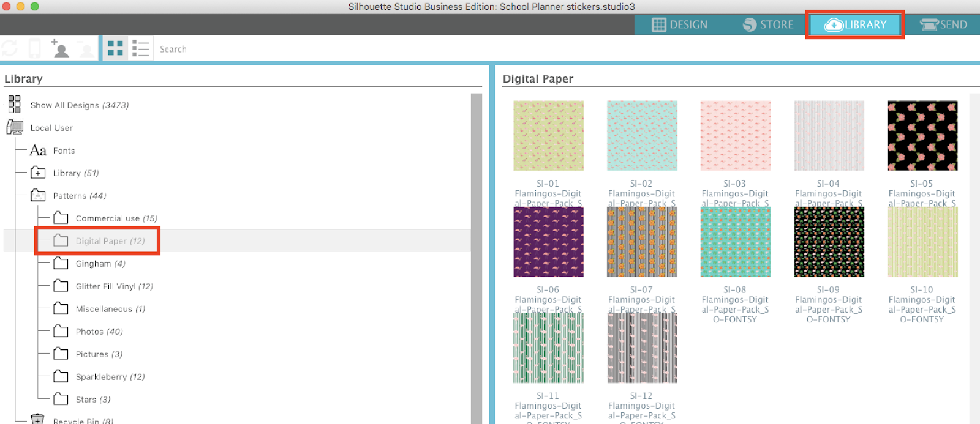Open Recycle Bin (8)
980x424 pixels.
tap(83, 421)
